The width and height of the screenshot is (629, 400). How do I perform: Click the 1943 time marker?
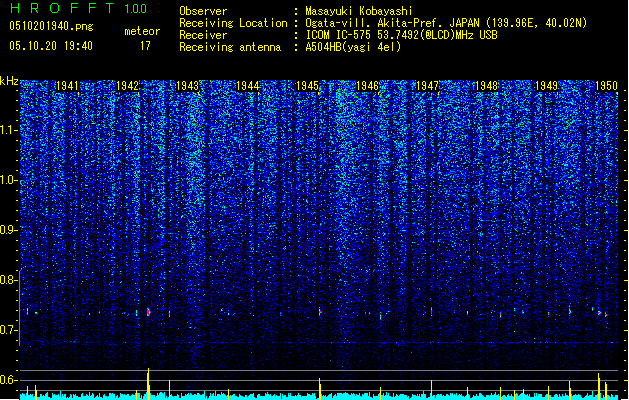click(x=187, y=86)
